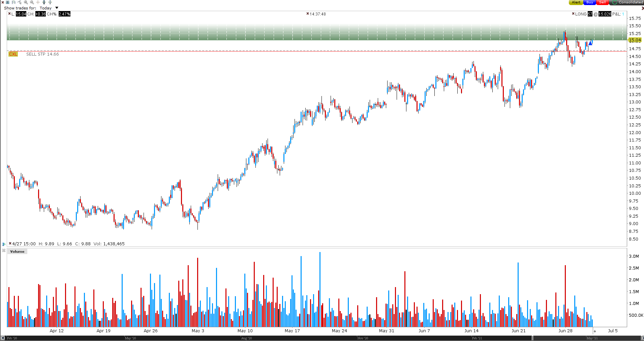The width and height of the screenshot is (644, 341).
Task: Close the last price quote label
Action: click(x=9, y=14)
